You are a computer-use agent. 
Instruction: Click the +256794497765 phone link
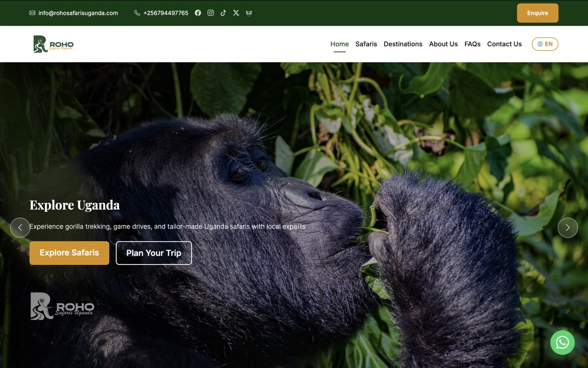(166, 13)
